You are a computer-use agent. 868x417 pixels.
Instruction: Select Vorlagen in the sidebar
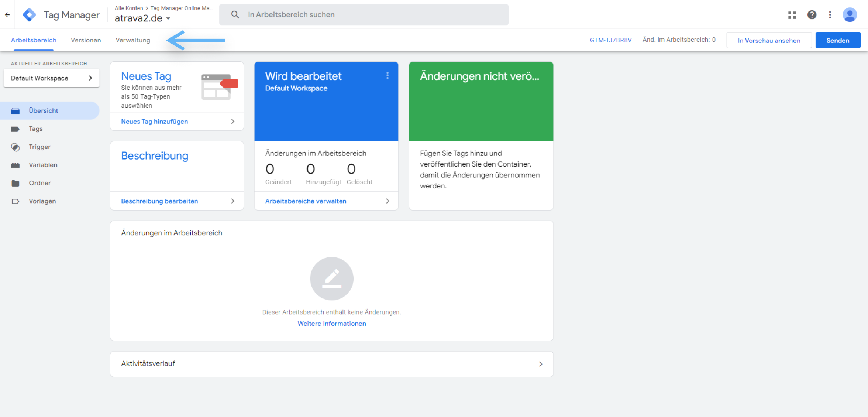(x=42, y=201)
